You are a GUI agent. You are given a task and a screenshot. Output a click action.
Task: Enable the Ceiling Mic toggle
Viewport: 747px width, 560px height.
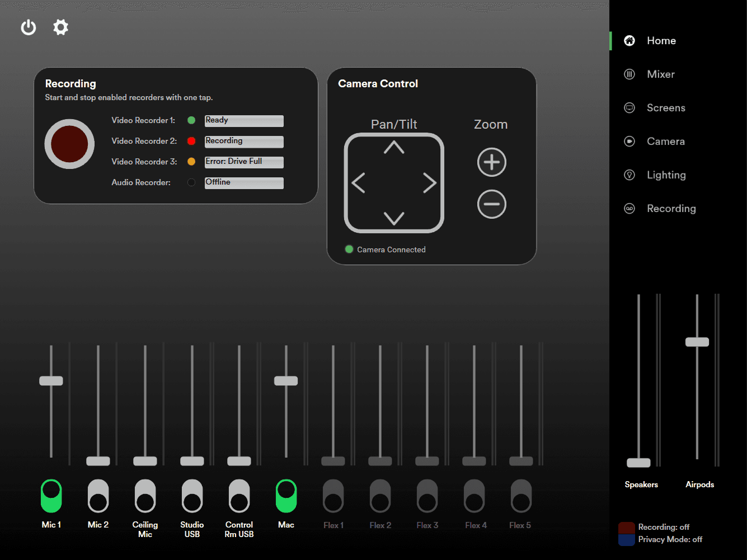145,496
